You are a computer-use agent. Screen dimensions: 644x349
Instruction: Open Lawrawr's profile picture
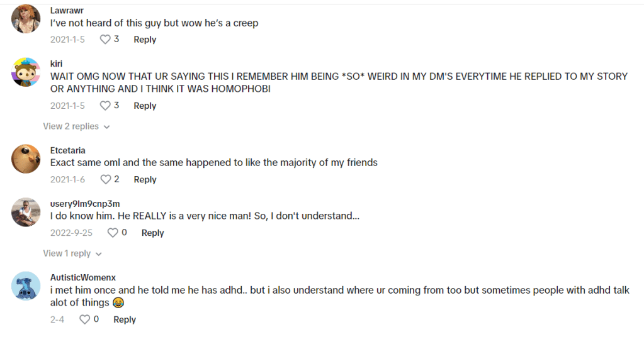tap(26, 19)
